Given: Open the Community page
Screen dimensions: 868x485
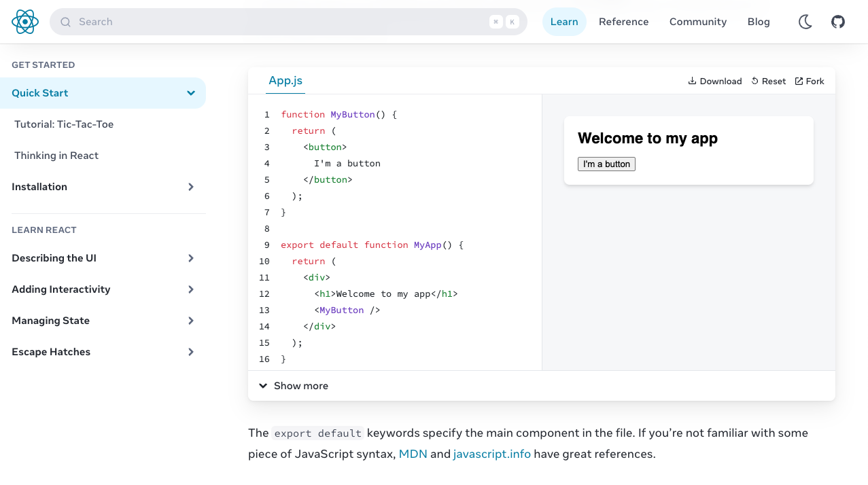Looking at the screenshot, I should (697, 21).
